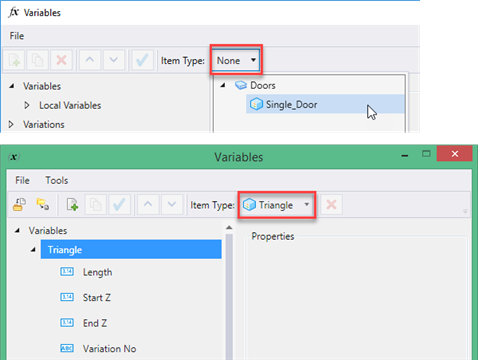This screenshot has width=478, height=360.
Task: Select the Variation No variable
Action: pos(110,349)
